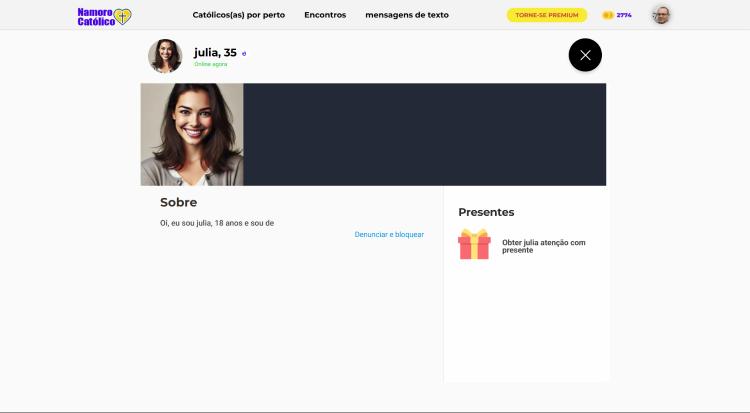Open julia's large profile photo
This screenshot has height=413, width=750.
click(x=192, y=134)
